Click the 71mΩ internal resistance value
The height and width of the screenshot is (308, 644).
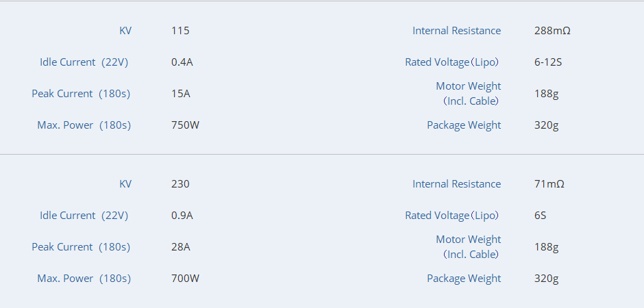coord(549,184)
